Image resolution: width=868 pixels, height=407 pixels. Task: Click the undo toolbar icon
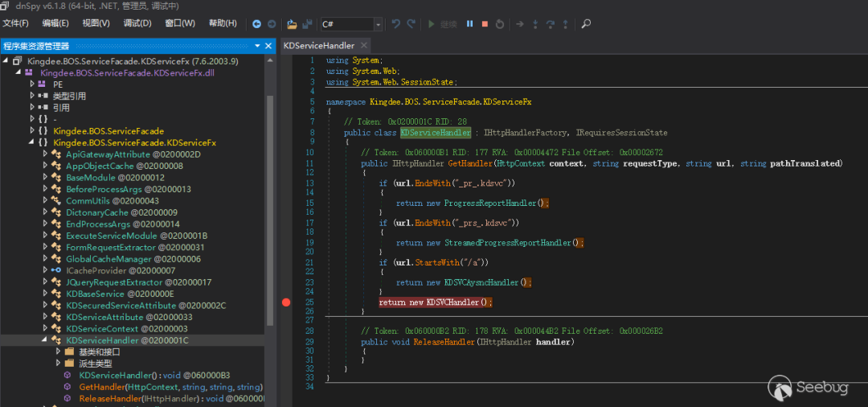[x=395, y=24]
